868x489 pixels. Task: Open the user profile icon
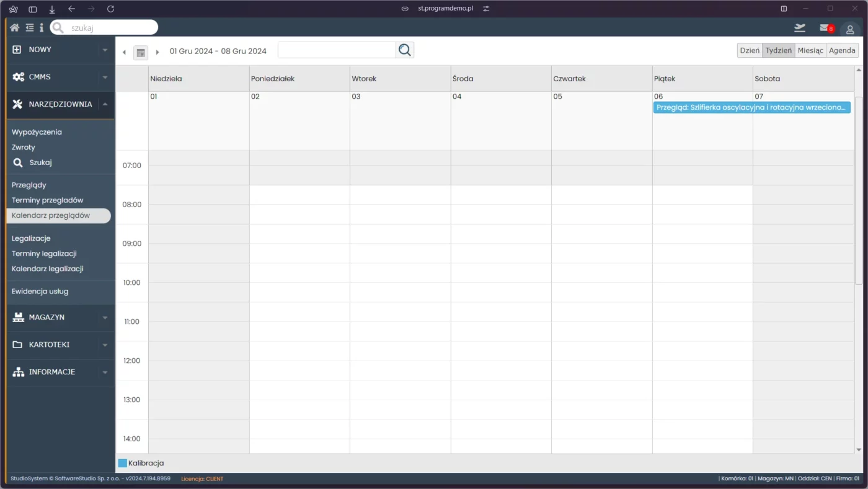click(850, 29)
